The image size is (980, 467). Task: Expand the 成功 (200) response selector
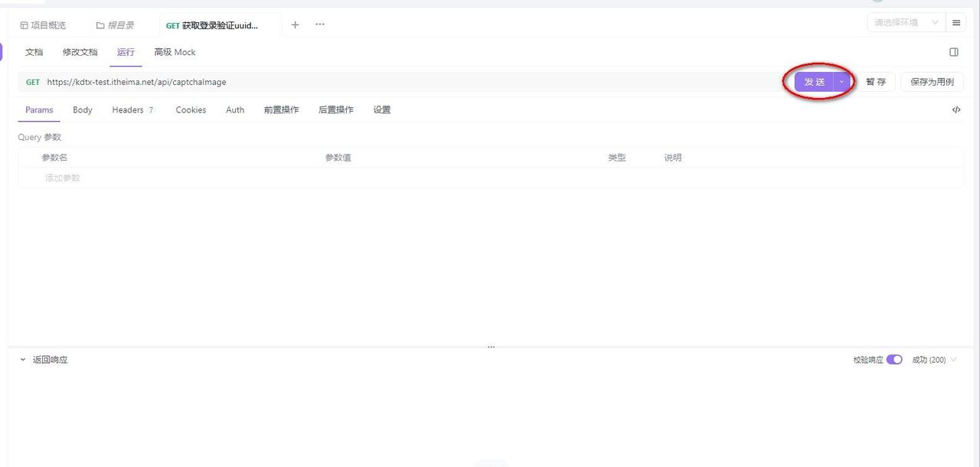tap(933, 359)
